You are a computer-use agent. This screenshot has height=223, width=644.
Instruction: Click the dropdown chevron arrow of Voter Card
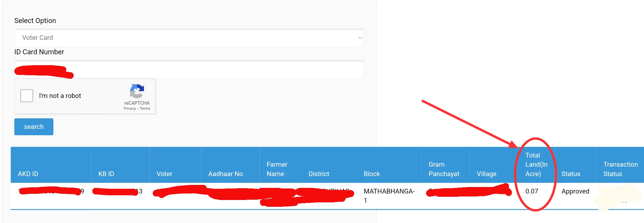coord(360,38)
